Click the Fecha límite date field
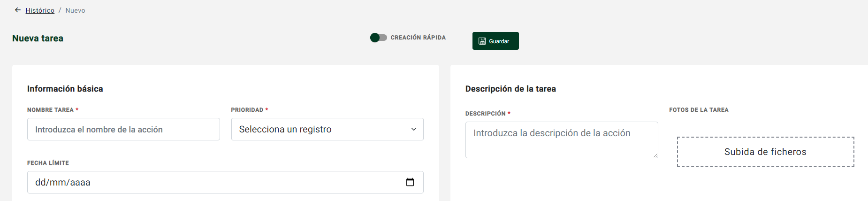 point(225,182)
